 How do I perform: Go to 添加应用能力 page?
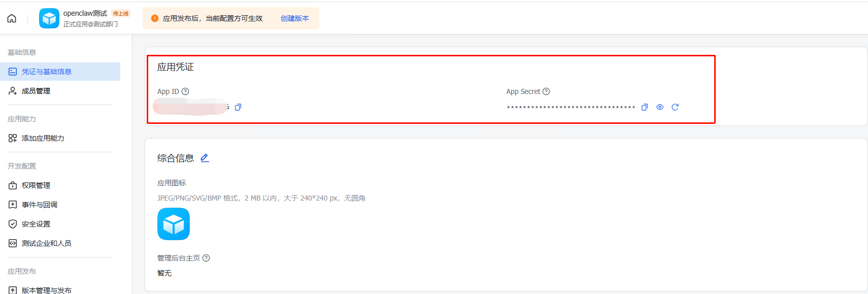pyautogui.click(x=43, y=138)
